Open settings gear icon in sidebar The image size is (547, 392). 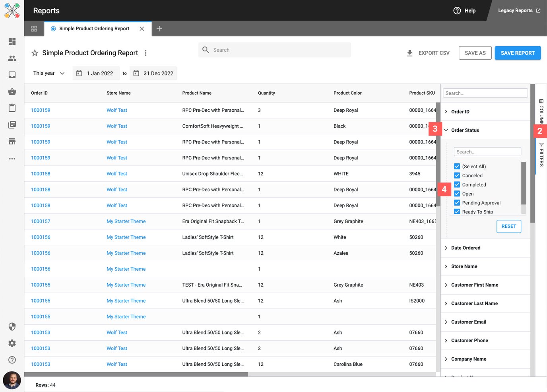(x=12, y=343)
